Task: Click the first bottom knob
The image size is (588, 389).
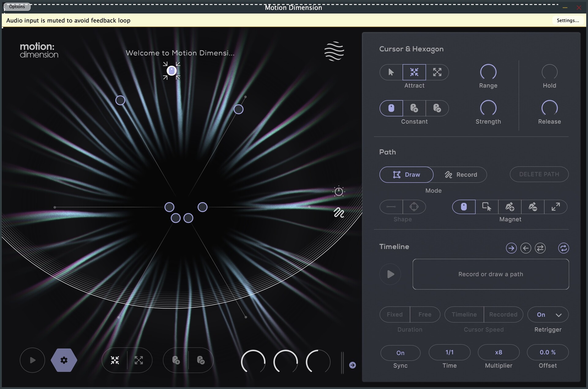Action: (253, 361)
